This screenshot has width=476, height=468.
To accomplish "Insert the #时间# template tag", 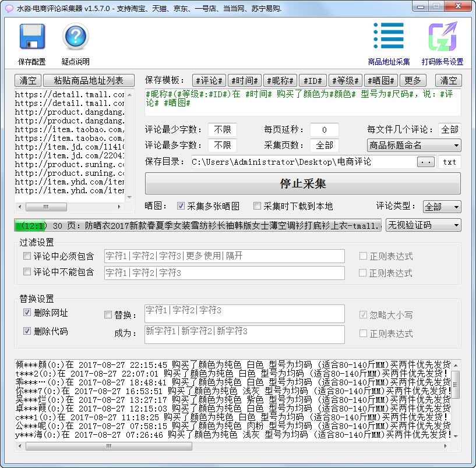I will click(x=245, y=80).
